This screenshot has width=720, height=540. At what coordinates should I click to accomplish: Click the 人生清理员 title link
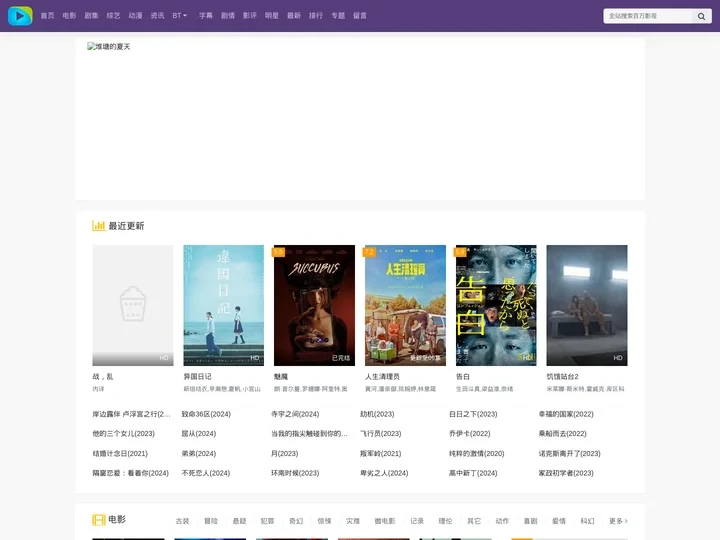(x=382, y=377)
